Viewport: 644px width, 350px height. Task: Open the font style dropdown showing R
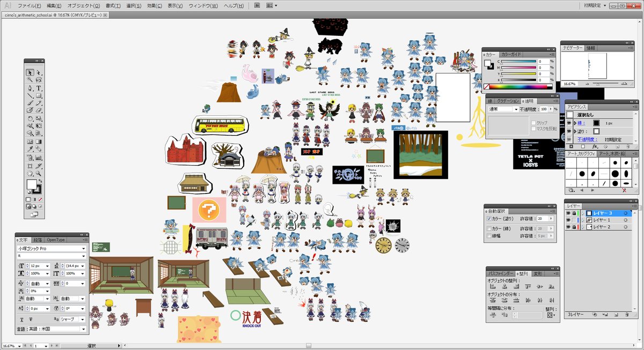tap(52, 256)
